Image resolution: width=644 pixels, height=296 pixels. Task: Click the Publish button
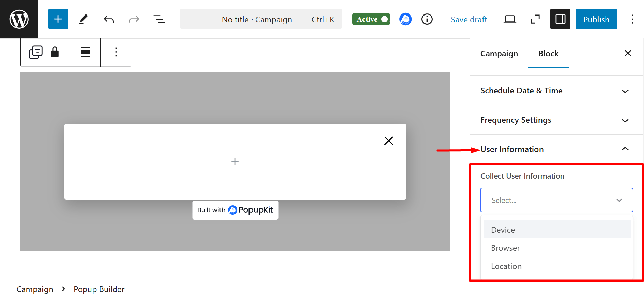click(596, 19)
